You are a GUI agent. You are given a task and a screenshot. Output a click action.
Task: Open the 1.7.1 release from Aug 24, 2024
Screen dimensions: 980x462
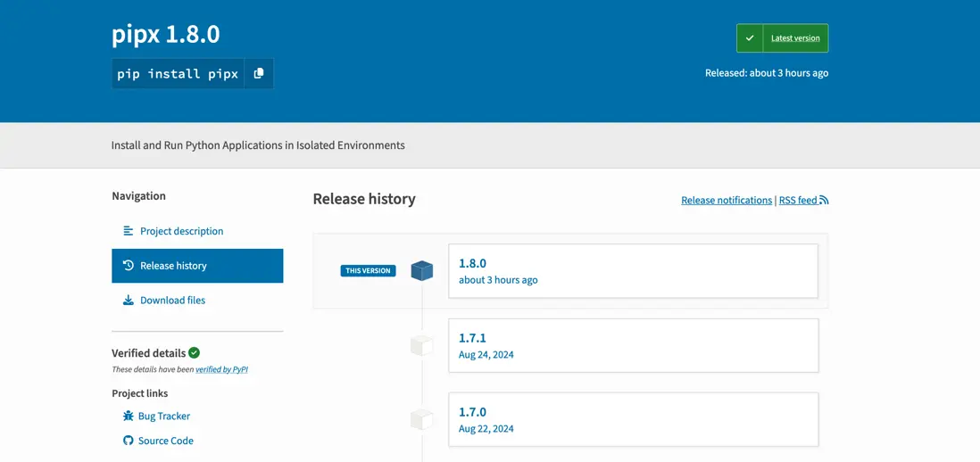633,346
